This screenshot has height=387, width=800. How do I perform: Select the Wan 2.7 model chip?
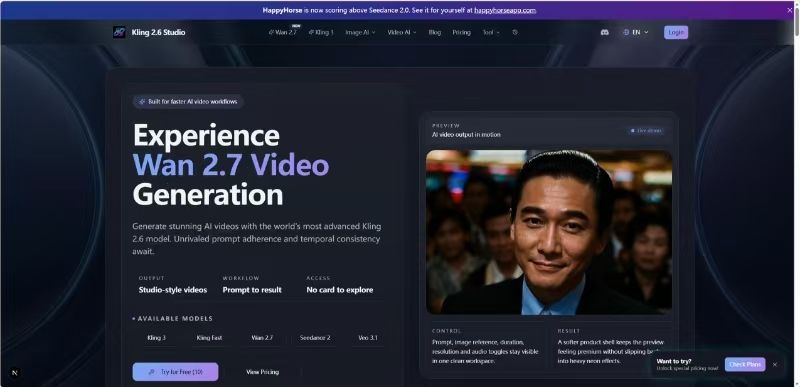262,338
